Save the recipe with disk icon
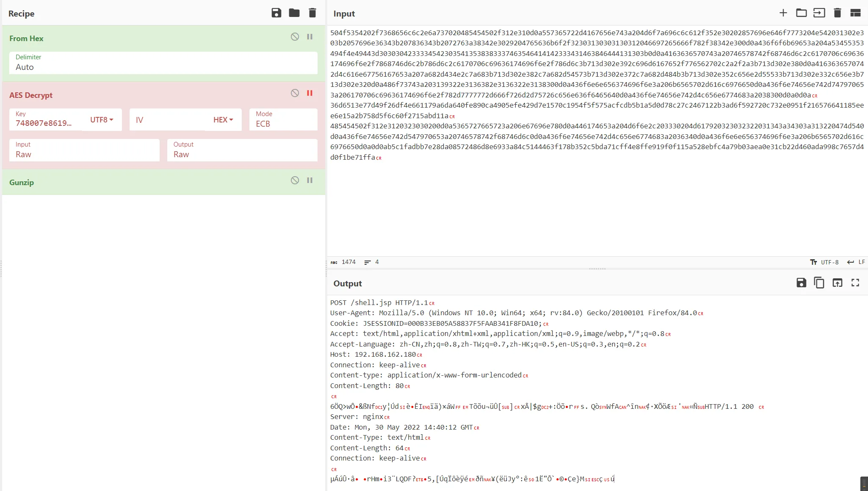This screenshot has height=491, width=868. (x=276, y=13)
